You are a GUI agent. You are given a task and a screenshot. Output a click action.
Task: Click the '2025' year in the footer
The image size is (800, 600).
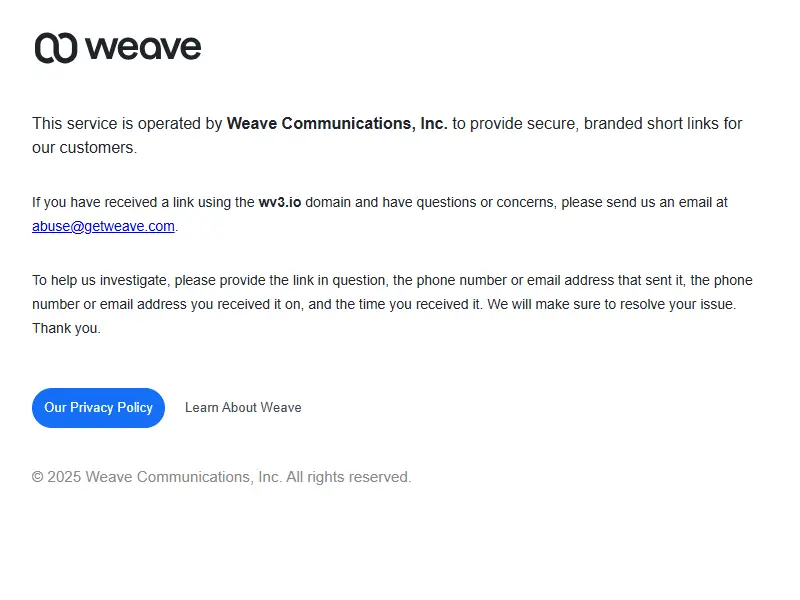tap(64, 477)
